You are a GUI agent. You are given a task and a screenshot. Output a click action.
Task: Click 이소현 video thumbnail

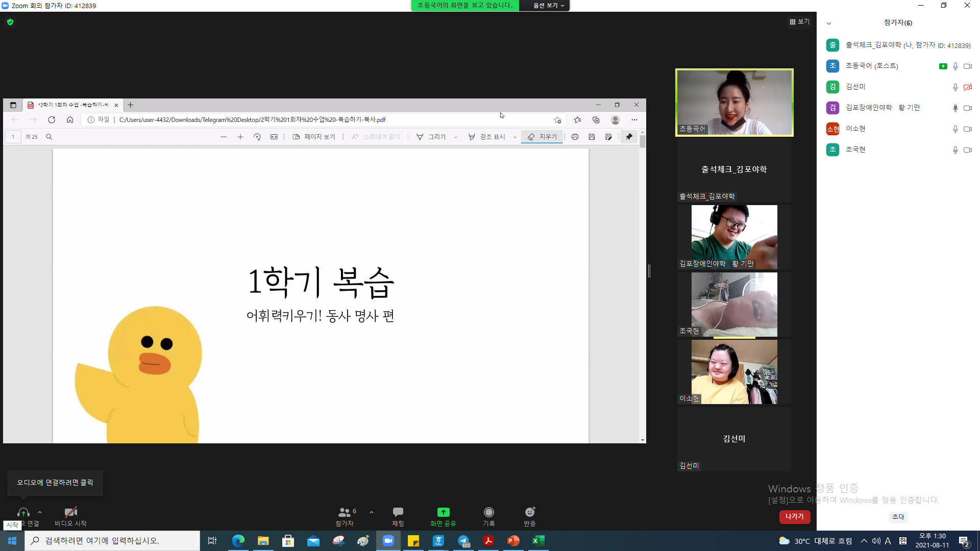click(x=734, y=372)
